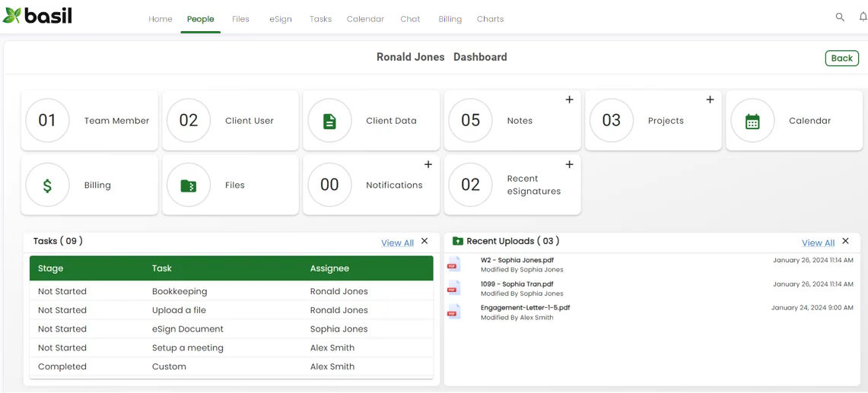View all recent uploads link
The width and height of the screenshot is (868, 393).
[x=818, y=242]
